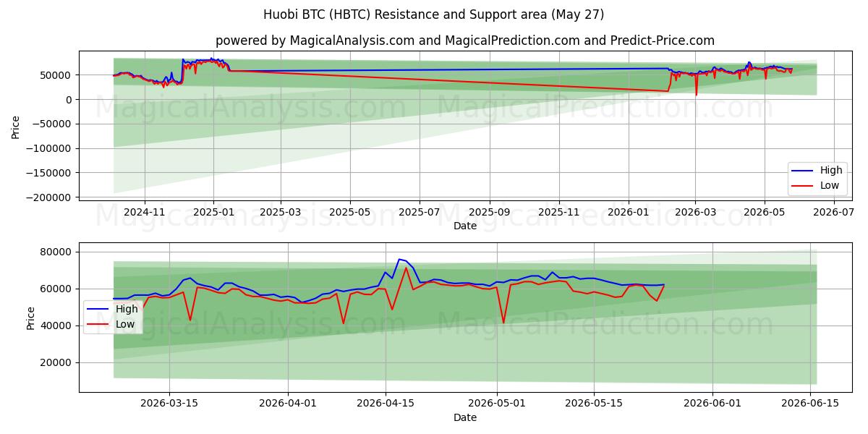Click the top chart y-axis value '50000'
Image resolution: width=868 pixels, height=434 pixels.
coord(57,75)
